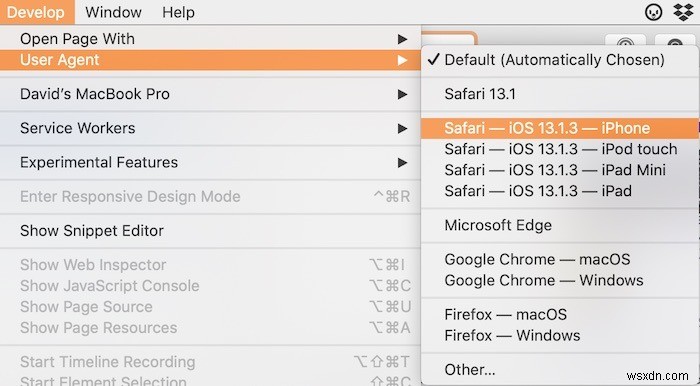Click Other... to set custom agent
The width and height of the screenshot is (700, 386).
(x=560, y=369)
